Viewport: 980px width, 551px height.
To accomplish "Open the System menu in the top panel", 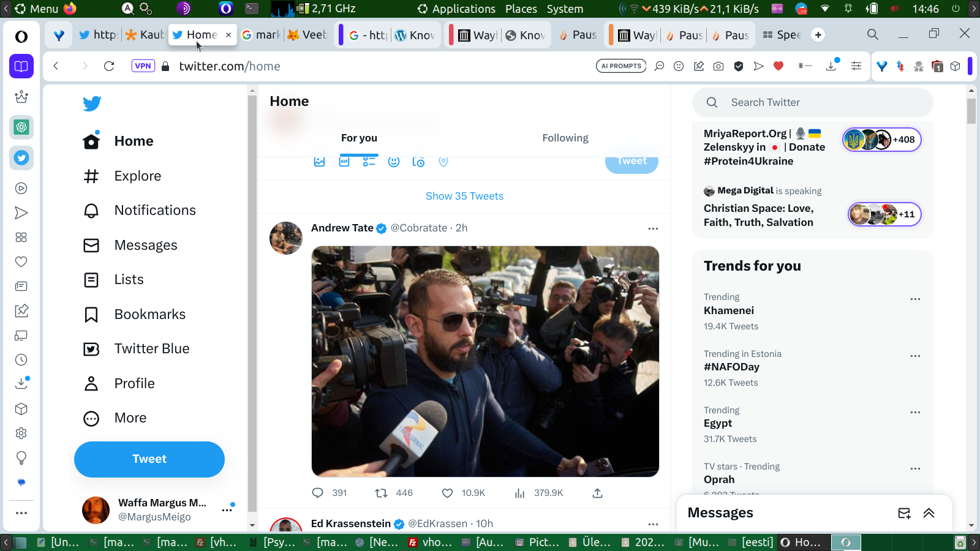I will (565, 9).
